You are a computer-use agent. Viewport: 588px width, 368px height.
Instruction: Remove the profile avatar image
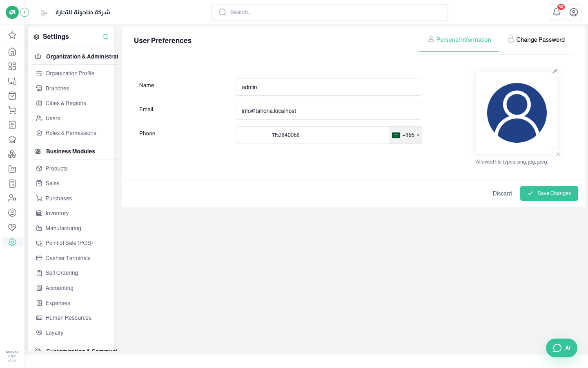(x=558, y=154)
